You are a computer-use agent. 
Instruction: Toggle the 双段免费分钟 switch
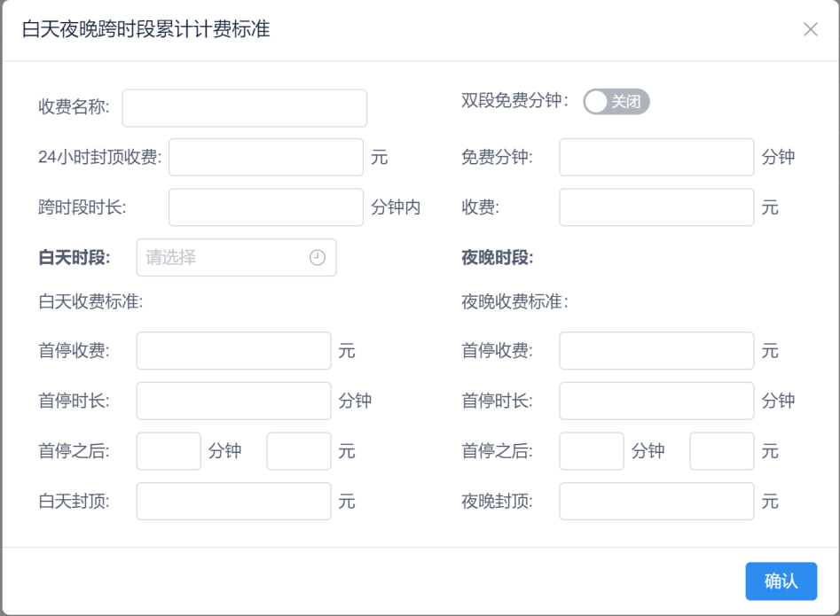[616, 102]
